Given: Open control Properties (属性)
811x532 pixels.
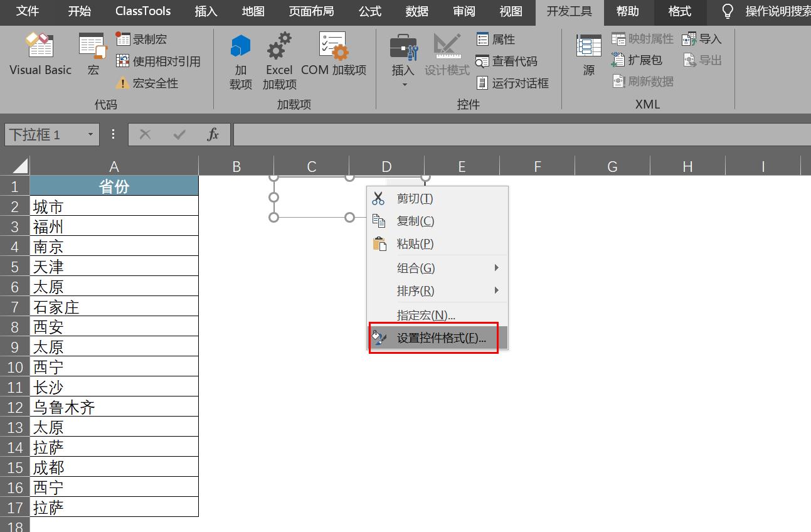Looking at the screenshot, I should 496,40.
